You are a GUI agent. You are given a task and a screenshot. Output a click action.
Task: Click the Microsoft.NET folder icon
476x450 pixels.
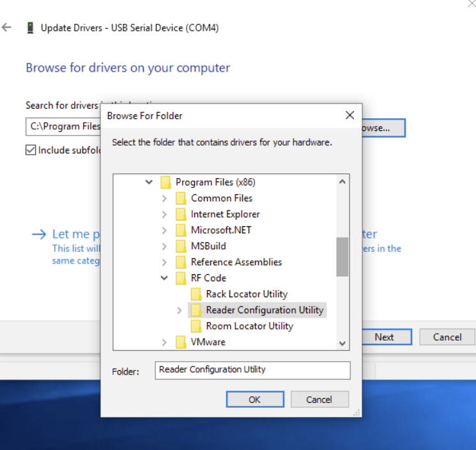(181, 230)
